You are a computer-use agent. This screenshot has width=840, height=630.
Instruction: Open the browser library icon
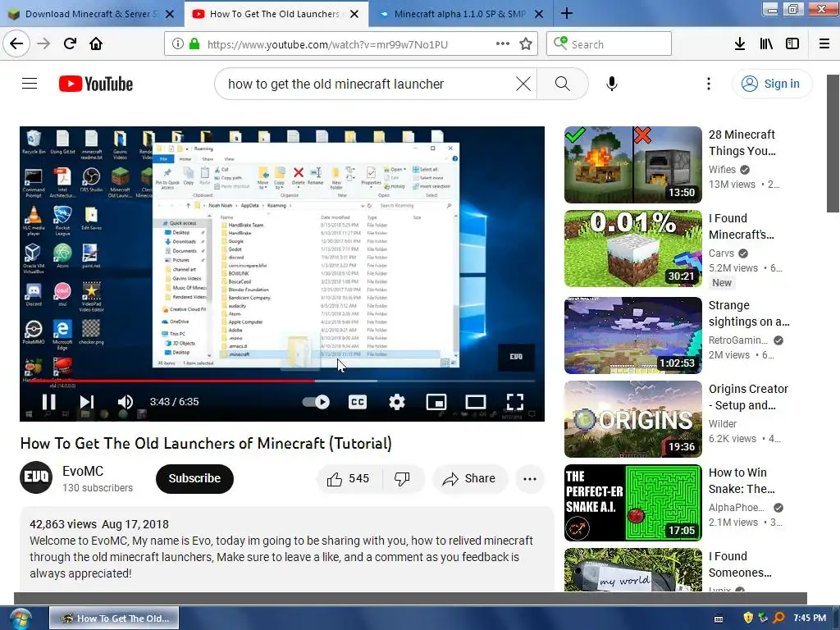coord(766,43)
